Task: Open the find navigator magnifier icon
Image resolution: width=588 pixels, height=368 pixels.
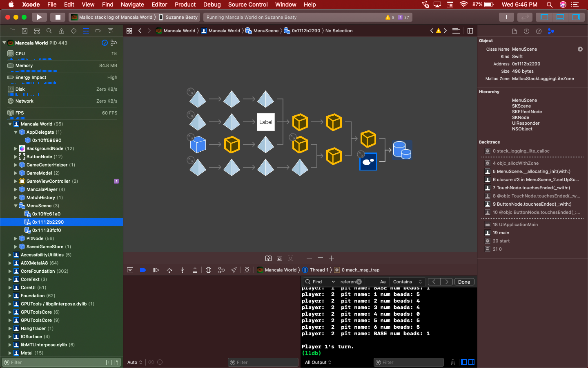Action: pos(49,31)
